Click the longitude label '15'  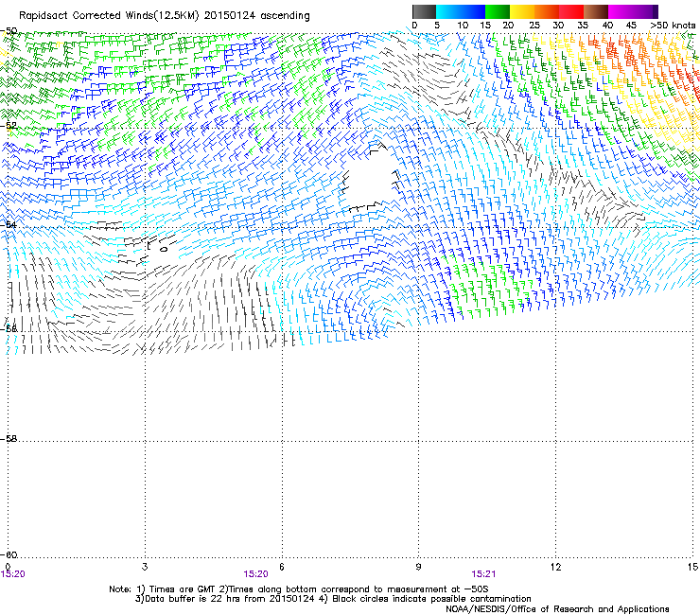click(692, 567)
